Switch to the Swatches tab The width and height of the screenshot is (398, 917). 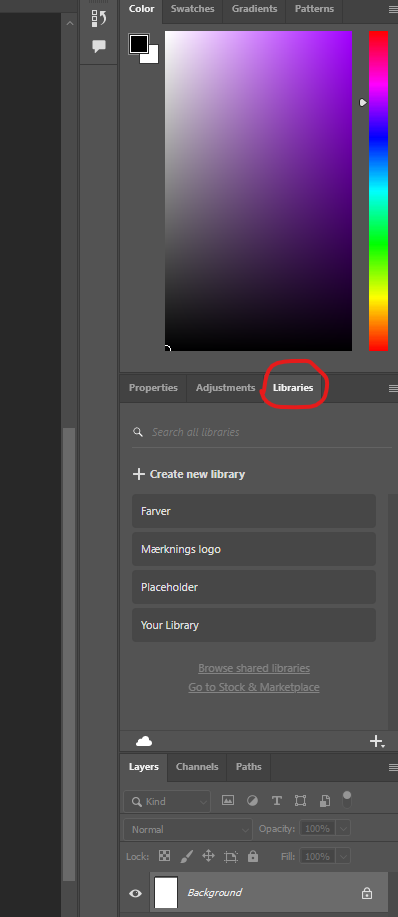click(192, 9)
